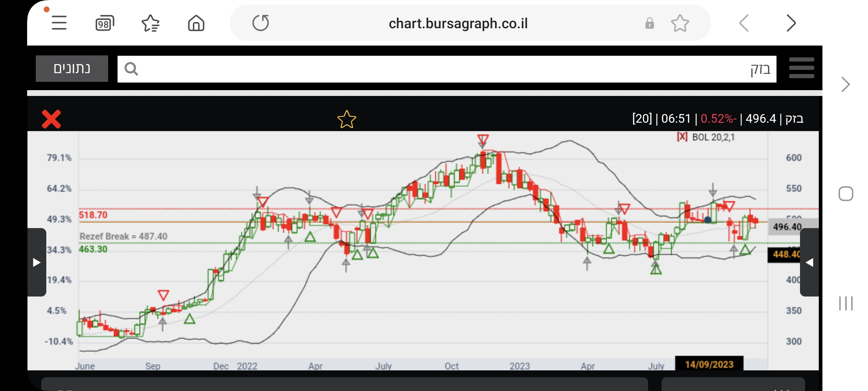Reload the bursagraph page
This screenshot has width=868, height=391.
260,23
